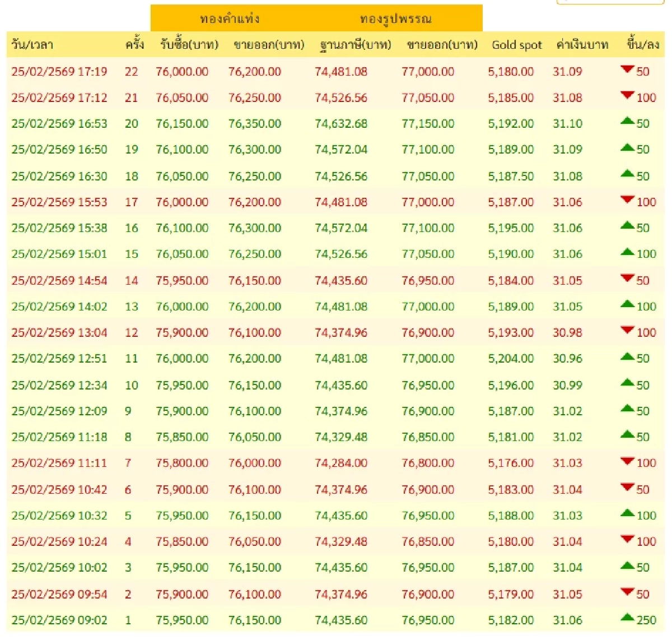This screenshot has height=640, width=672.
Task: Click the green up arrow for 16:53 update
Action: point(627,121)
